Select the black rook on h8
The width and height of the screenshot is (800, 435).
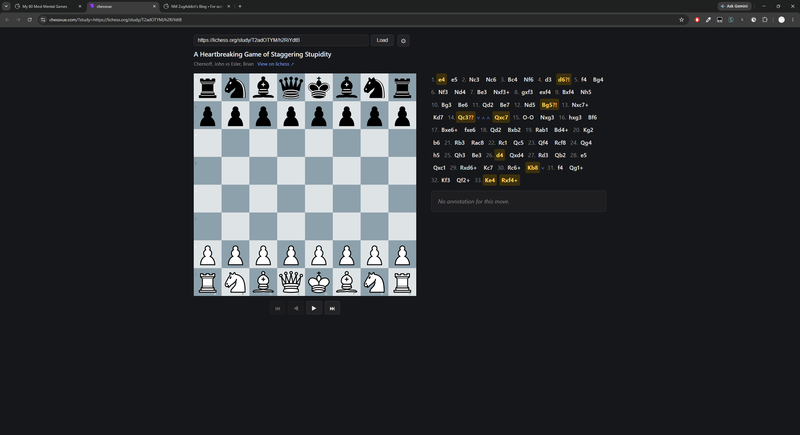tap(402, 87)
